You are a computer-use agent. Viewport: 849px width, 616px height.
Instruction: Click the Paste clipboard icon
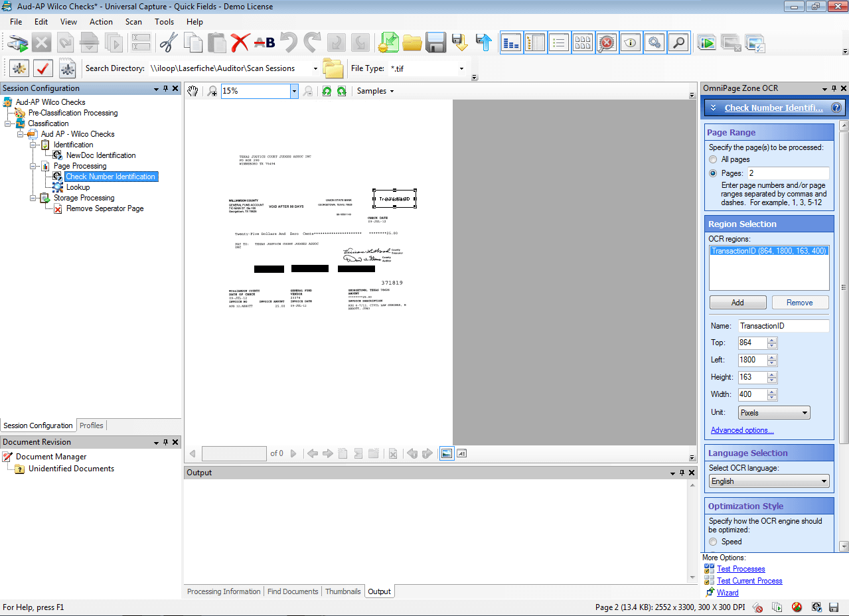(x=216, y=43)
